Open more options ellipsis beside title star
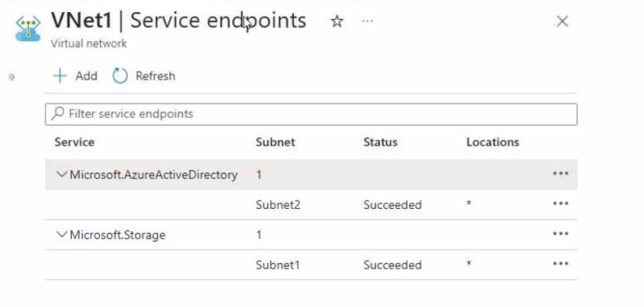 pyautogui.click(x=368, y=21)
